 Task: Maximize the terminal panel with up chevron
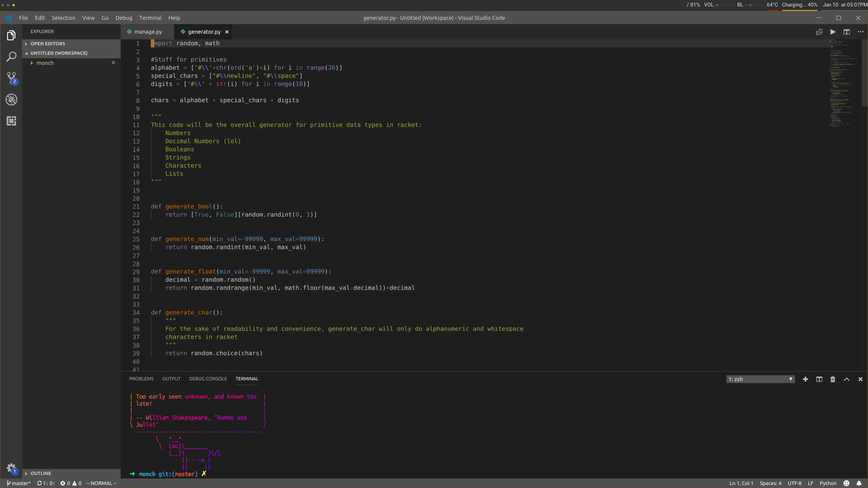point(846,379)
